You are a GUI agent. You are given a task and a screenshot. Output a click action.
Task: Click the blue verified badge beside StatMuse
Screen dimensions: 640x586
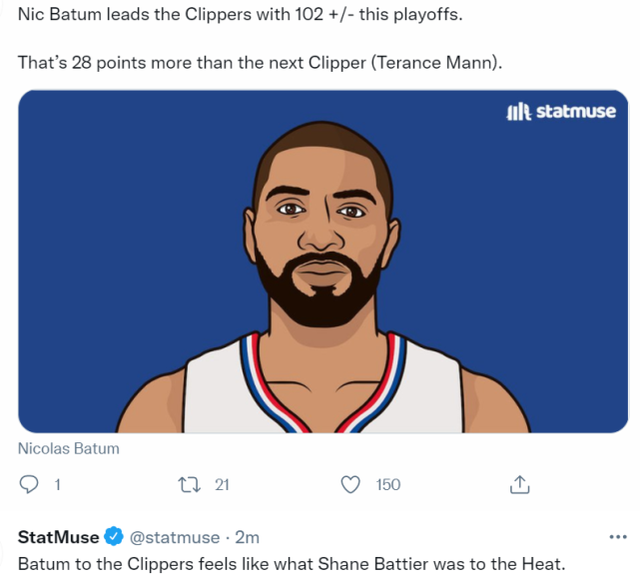[x=115, y=537]
